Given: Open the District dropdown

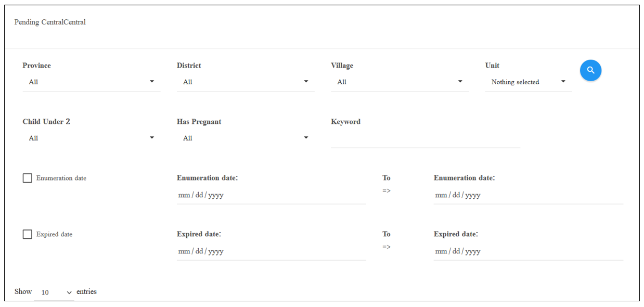Looking at the screenshot, I should [x=246, y=82].
